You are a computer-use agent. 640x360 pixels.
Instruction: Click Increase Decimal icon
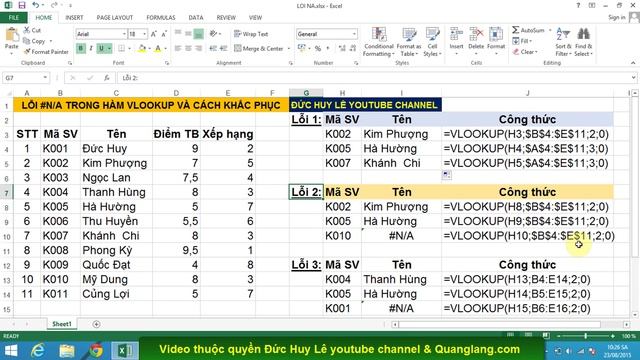(342, 49)
